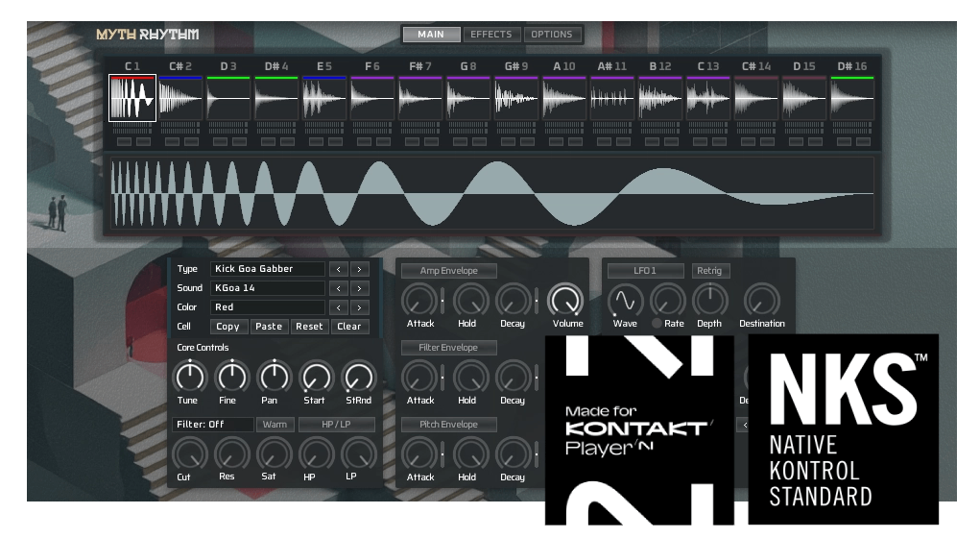Viewport: 980px width, 538px height.
Task: Select the C# 14 sample cell
Action: (756, 98)
